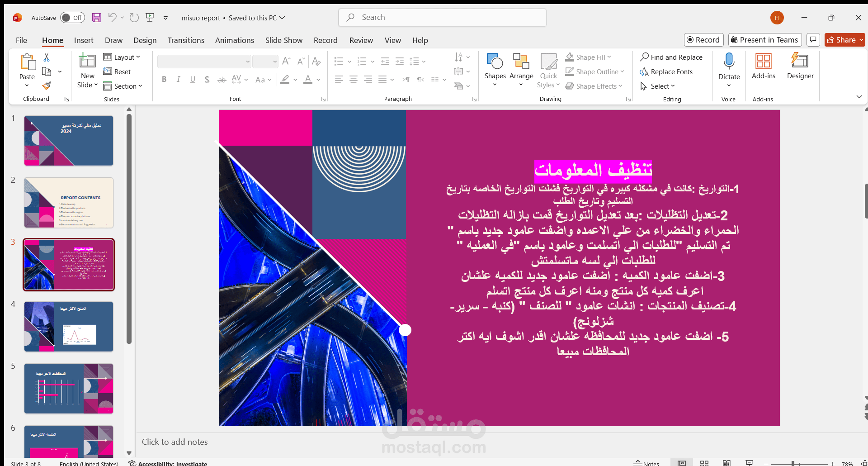Screen dimensions: 868x466
Task: Click the zoom slider handle
Action: [793, 463]
